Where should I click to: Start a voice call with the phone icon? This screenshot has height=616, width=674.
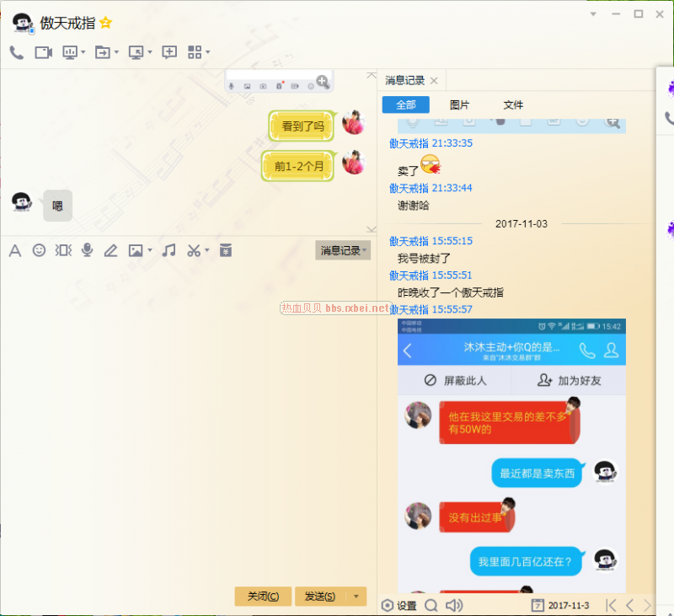click(16, 52)
